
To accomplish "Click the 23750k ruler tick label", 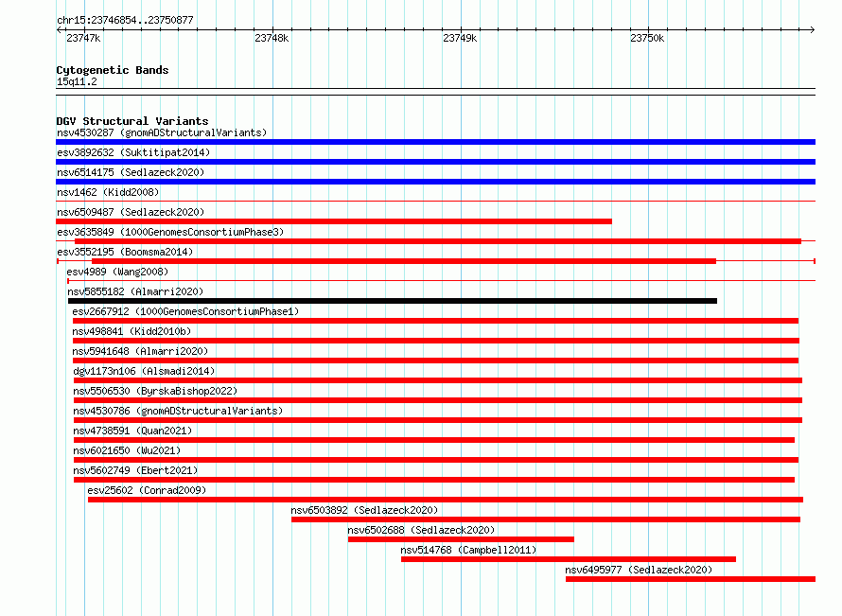I will click(647, 38).
